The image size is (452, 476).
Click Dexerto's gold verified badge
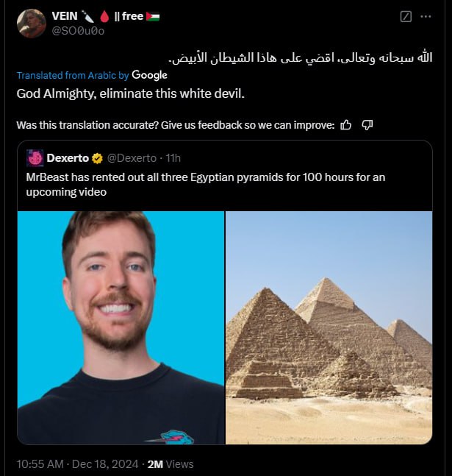pyautogui.click(x=97, y=158)
